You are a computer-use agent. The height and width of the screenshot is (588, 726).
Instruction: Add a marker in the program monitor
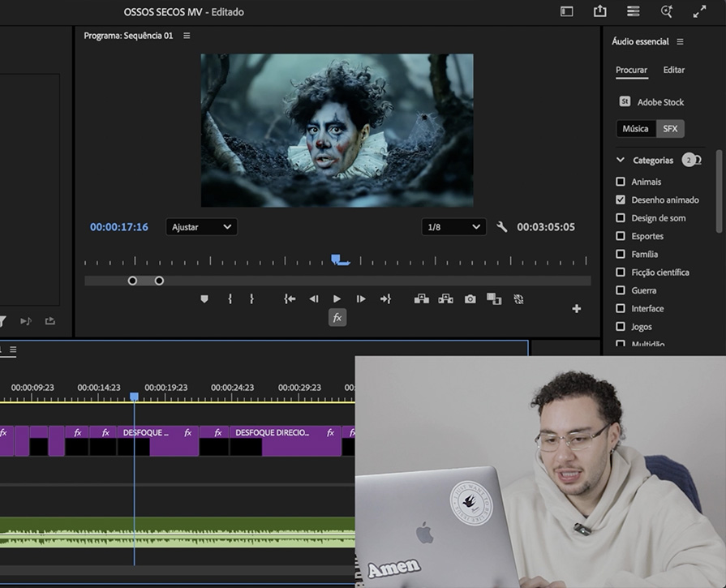coord(204,299)
